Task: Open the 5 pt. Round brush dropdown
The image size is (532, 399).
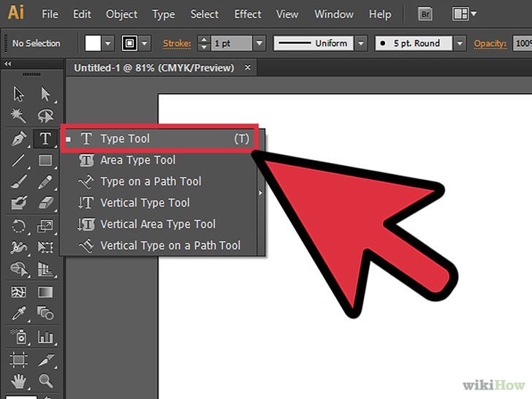Action: (460, 43)
